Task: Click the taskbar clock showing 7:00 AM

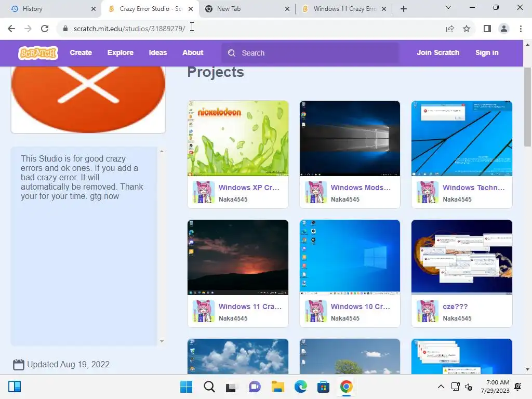Action: coord(495,387)
